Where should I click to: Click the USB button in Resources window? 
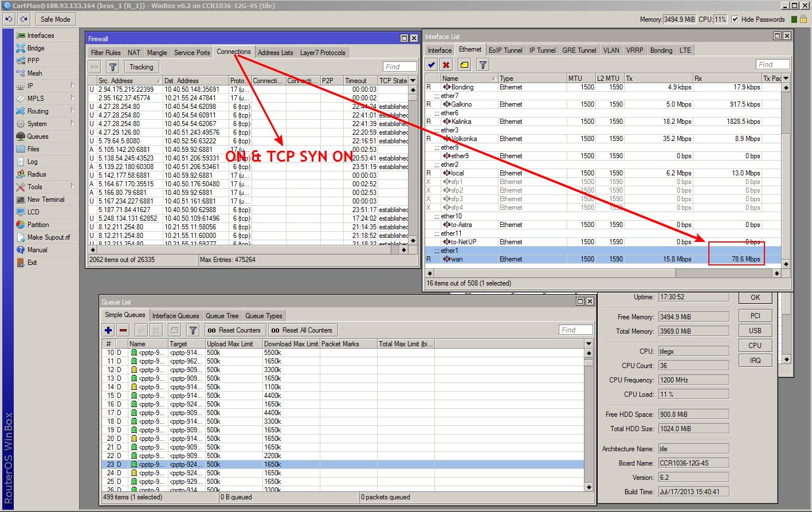(x=755, y=331)
